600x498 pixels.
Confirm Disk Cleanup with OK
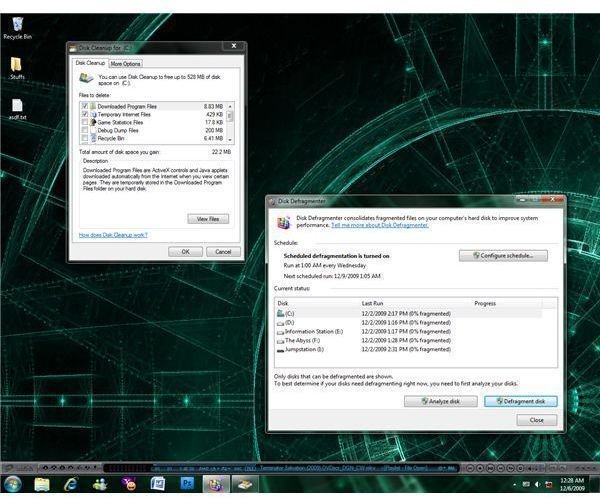(x=186, y=252)
